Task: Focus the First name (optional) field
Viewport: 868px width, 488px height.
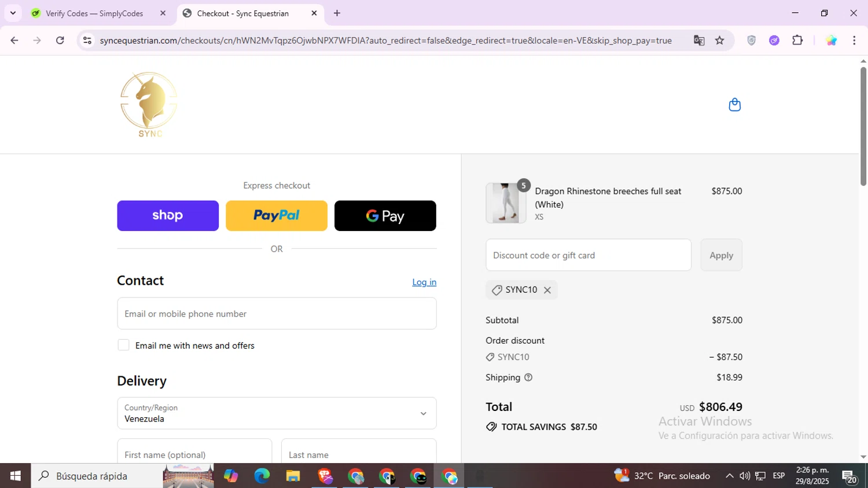Action: point(194,452)
